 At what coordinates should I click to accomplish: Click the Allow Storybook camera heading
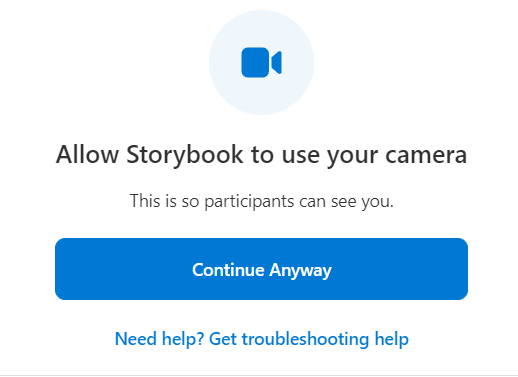[261, 155]
